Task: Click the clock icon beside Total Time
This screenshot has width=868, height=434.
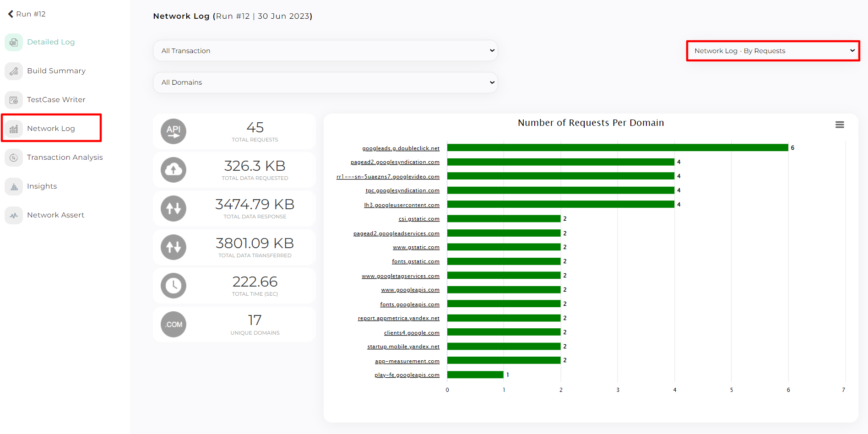Action: pyautogui.click(x=174, y=286)
